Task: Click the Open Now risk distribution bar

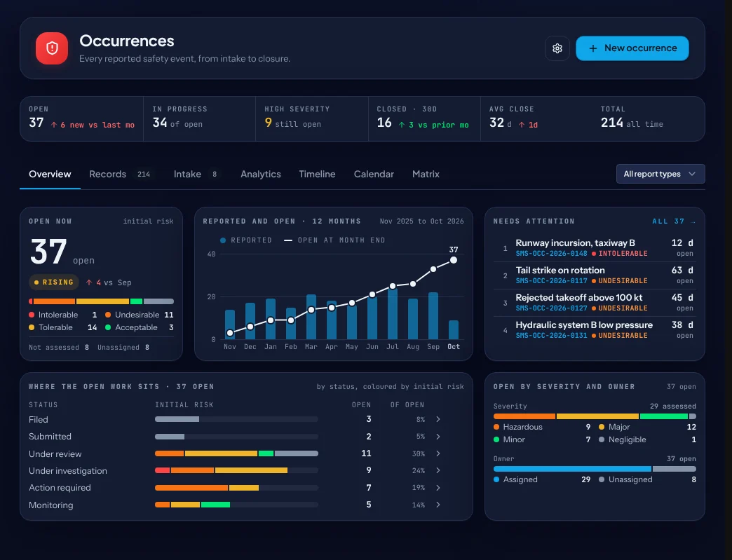Action: coord(101,301)
